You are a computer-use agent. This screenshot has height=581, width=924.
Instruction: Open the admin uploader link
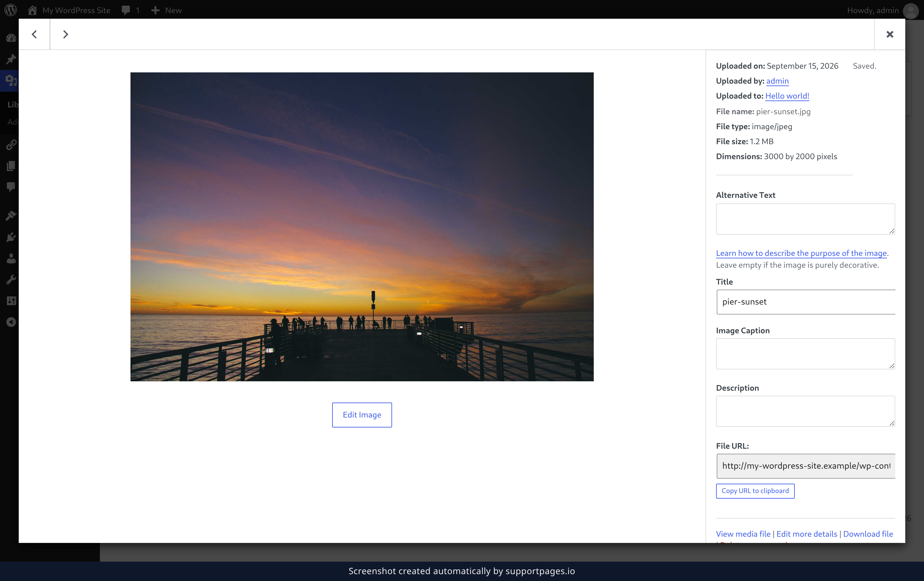click(x=777, y=81)
